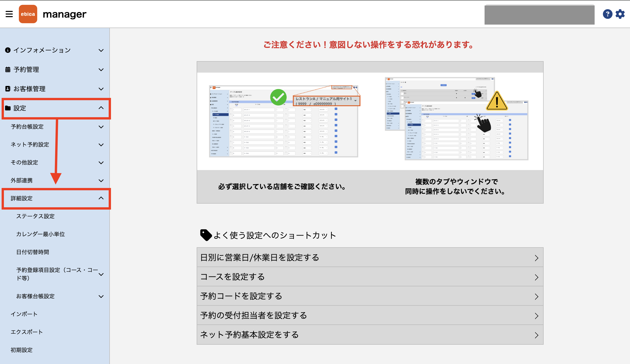The width and height of the screenshot is (630, 364).
Task: Click the ネット予約設定 label
Action: 30,145
